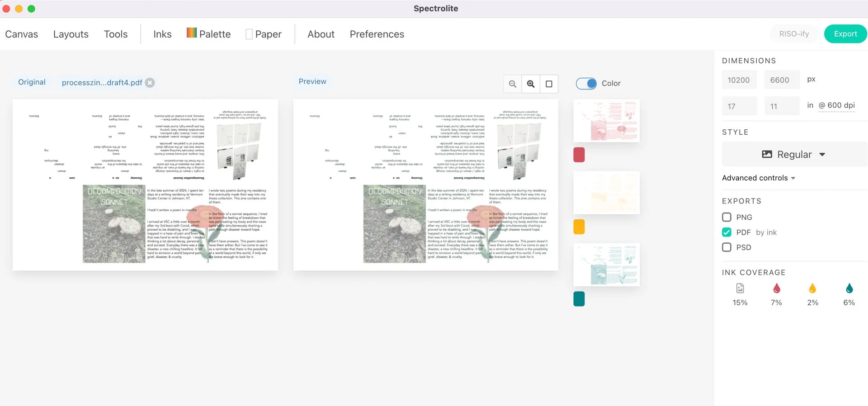
Task: Click the 7% red ink coverage value
Action: click(776, 303)
